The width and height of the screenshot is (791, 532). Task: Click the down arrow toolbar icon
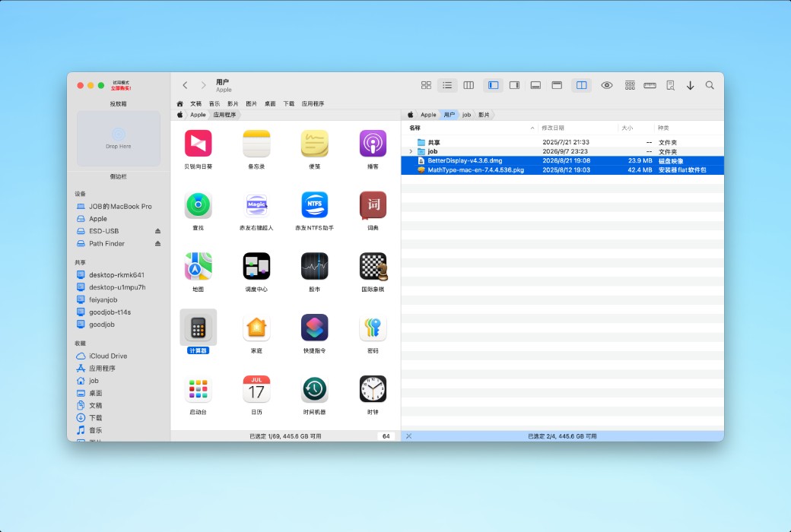click(x=690, y=85)
